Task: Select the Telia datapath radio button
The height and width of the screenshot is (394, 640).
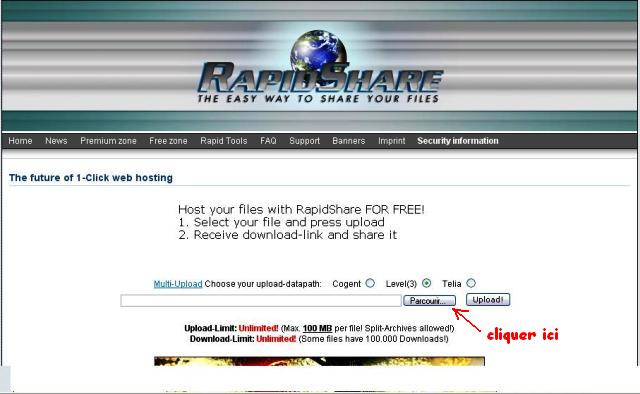Action: pos(471,283)
